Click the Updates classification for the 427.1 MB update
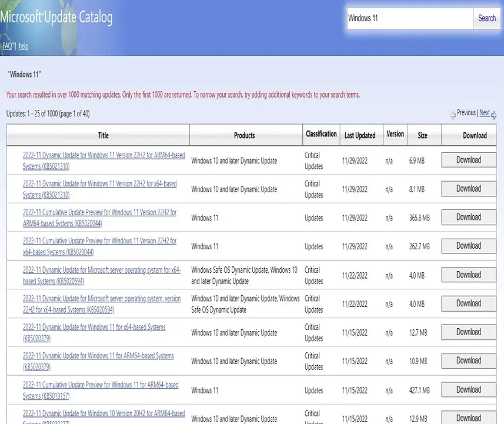Screen dimensions: 504x424 313,390
